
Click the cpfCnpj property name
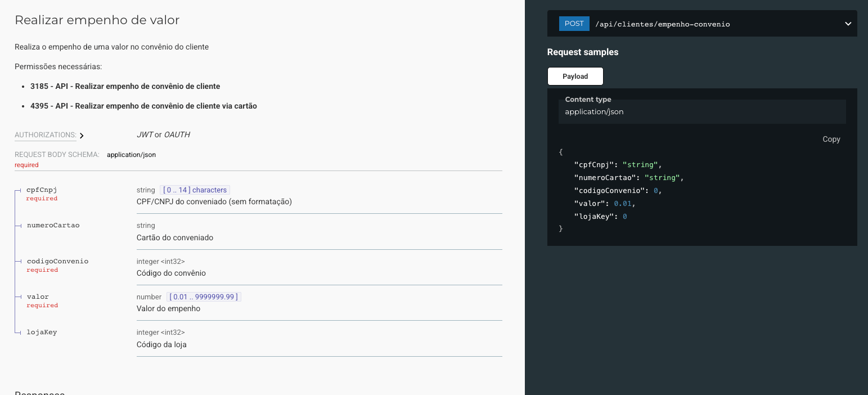pyautogui.click(x=42, y=190)
